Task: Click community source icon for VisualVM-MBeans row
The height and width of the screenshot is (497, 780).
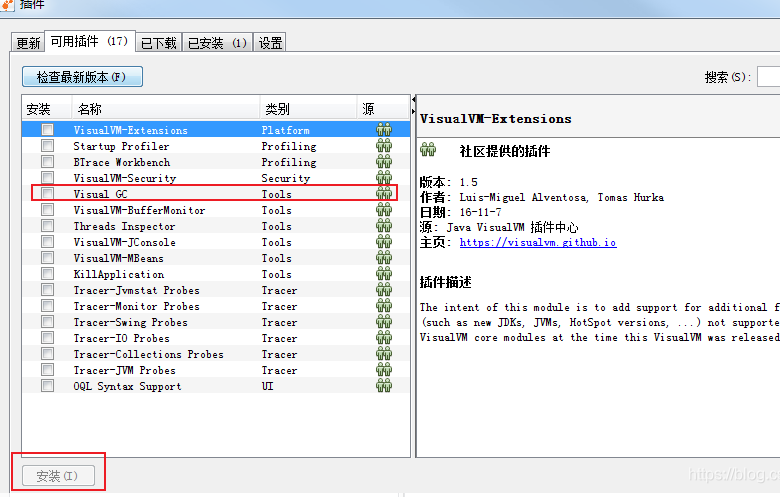Action: coord(384,258)
